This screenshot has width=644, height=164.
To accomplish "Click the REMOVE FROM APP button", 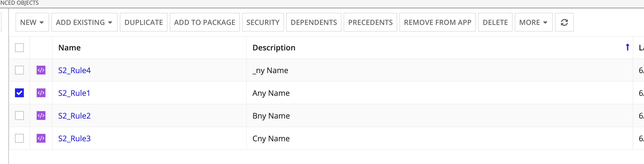I will (438, 22).
